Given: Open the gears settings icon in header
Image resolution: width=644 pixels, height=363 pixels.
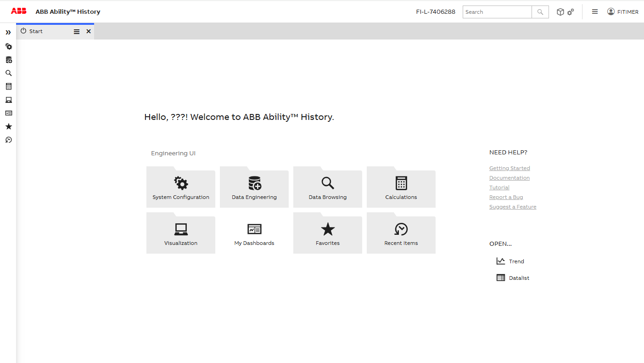Looking at the screenshot, I should pos(571,12).
